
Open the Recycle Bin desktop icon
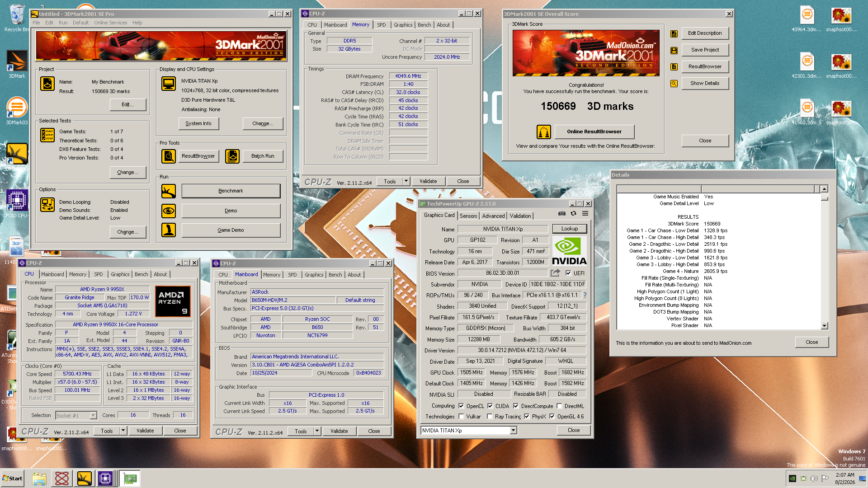coord(16,17)
